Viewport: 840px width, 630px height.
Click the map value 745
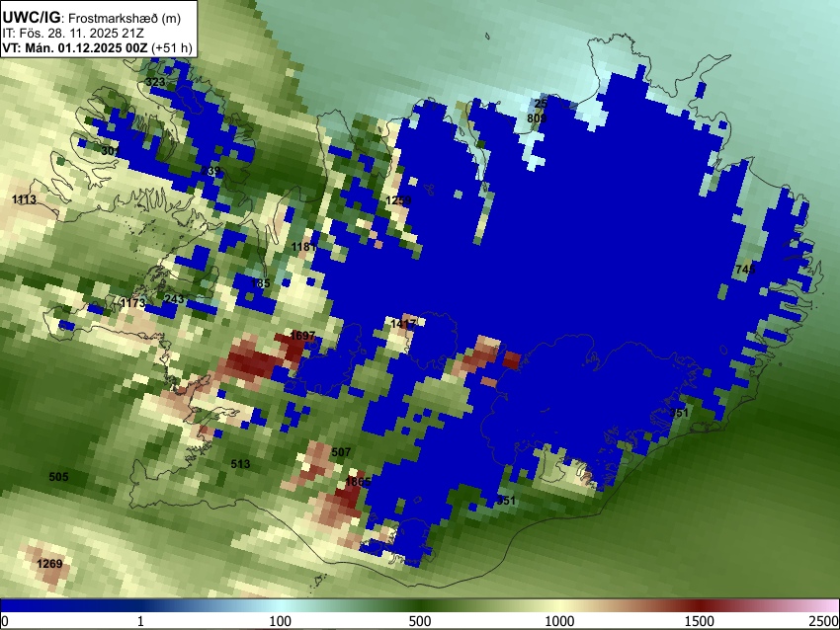(745, 270)
